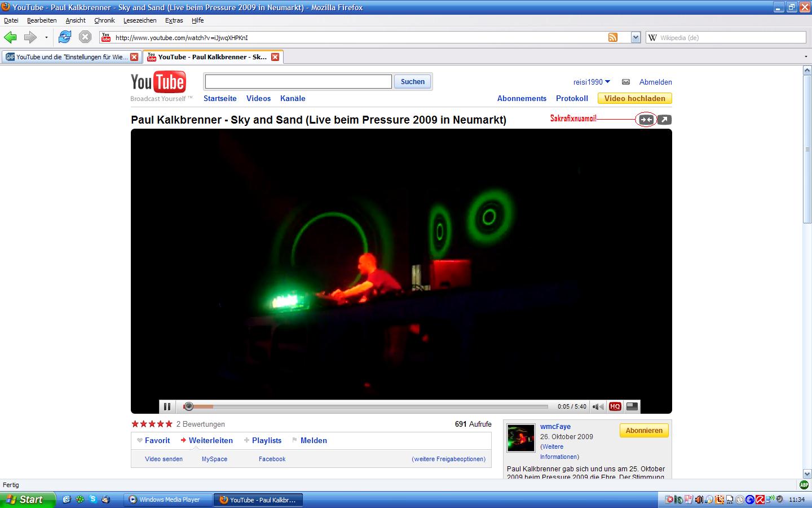Viewport: 812px width, 508px height.
Task: Focus the YouTube search input box
Action: pyautogui.click(x=298, y=82)
